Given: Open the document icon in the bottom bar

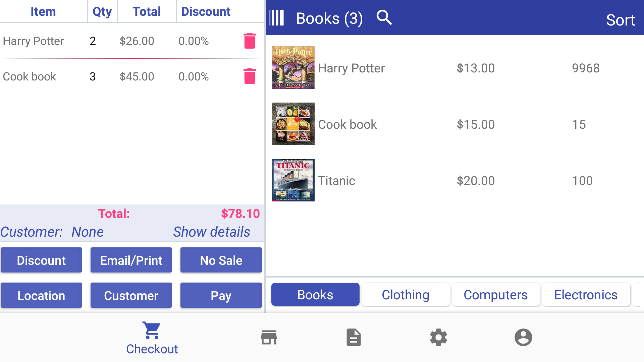Looking at the screenshot, I should click(353, 337).
